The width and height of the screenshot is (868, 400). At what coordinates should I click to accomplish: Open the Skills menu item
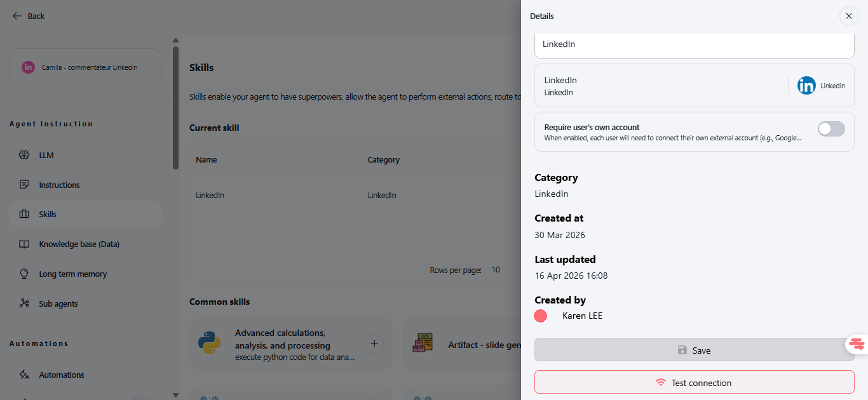pyautogui.click(x=85, y=215)
